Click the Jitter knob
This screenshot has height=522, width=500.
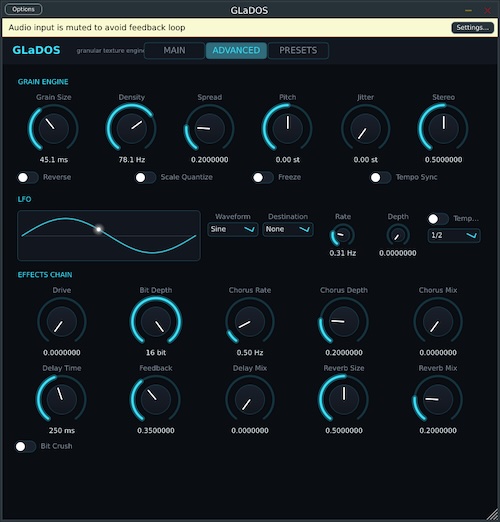click(x=365, y=128)
